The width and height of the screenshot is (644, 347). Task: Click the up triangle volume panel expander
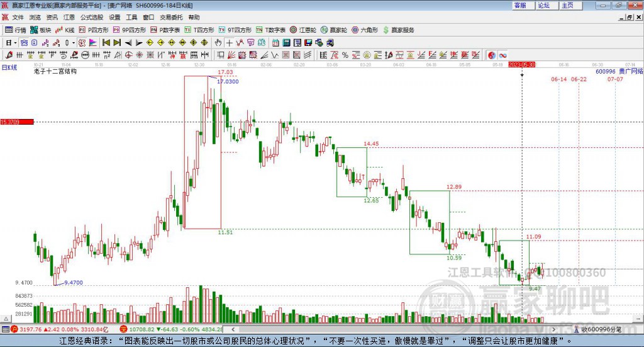pyautogui.click(x=6, y=319)
